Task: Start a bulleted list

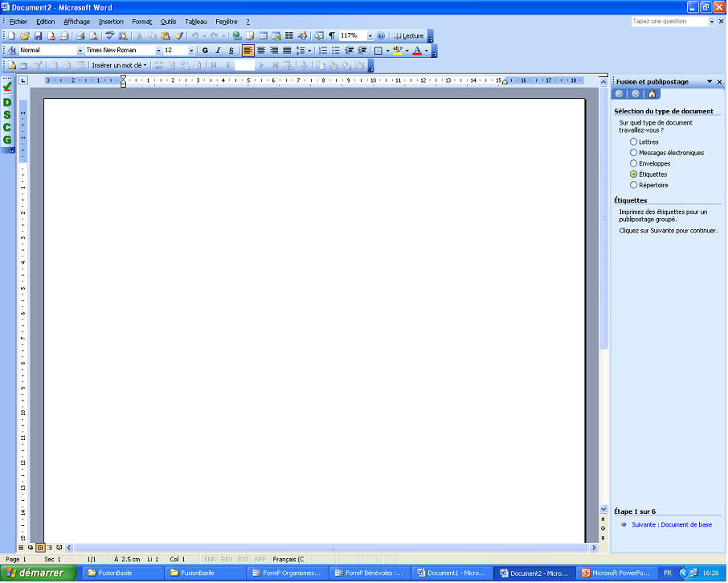Action: click(x=336, y=50)
